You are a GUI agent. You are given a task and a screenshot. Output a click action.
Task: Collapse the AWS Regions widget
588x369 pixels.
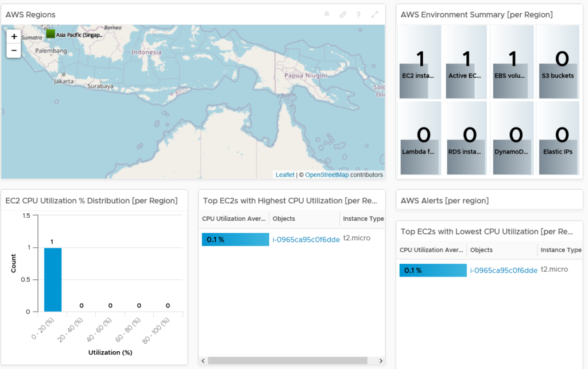tap(327, 14)
